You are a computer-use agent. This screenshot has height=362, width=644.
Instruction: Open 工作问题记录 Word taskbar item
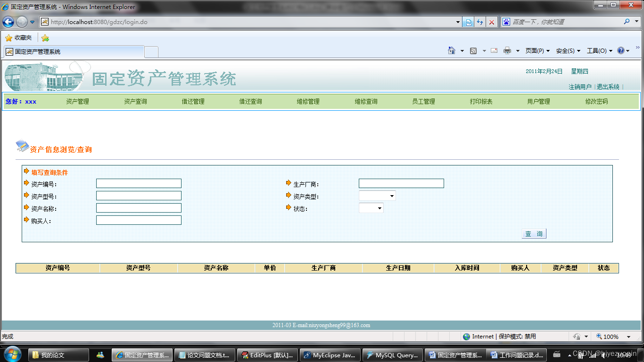(517, 355)
